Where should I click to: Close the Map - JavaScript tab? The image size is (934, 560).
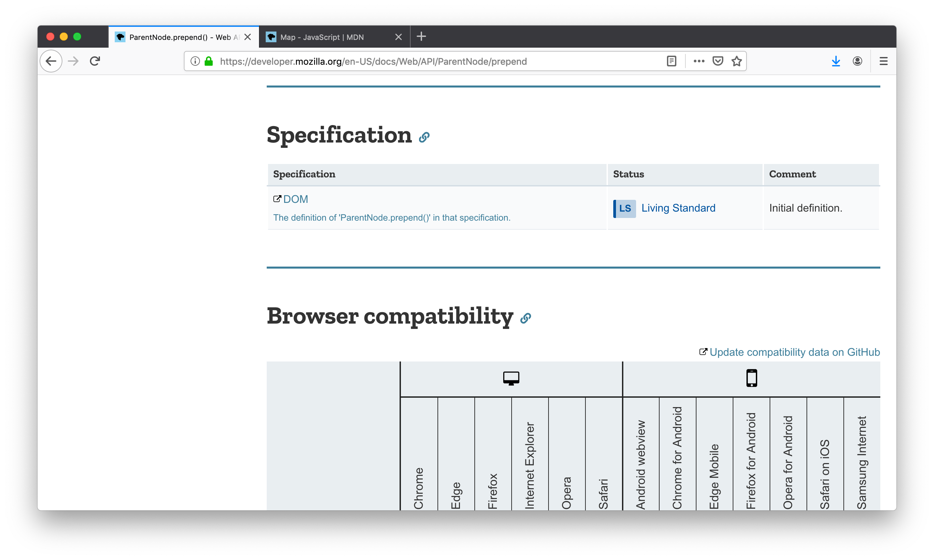click(398, 37)
